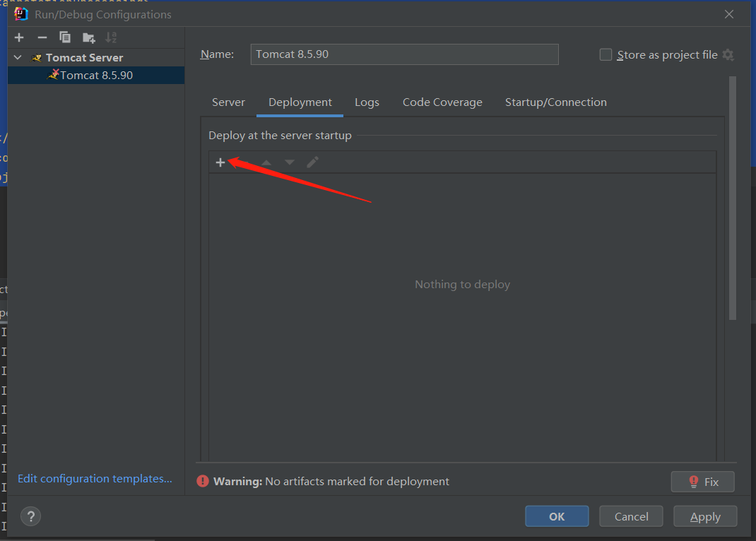
Task: Select Tomcat 8.5.90 configuration in tree
Action: 96,75
